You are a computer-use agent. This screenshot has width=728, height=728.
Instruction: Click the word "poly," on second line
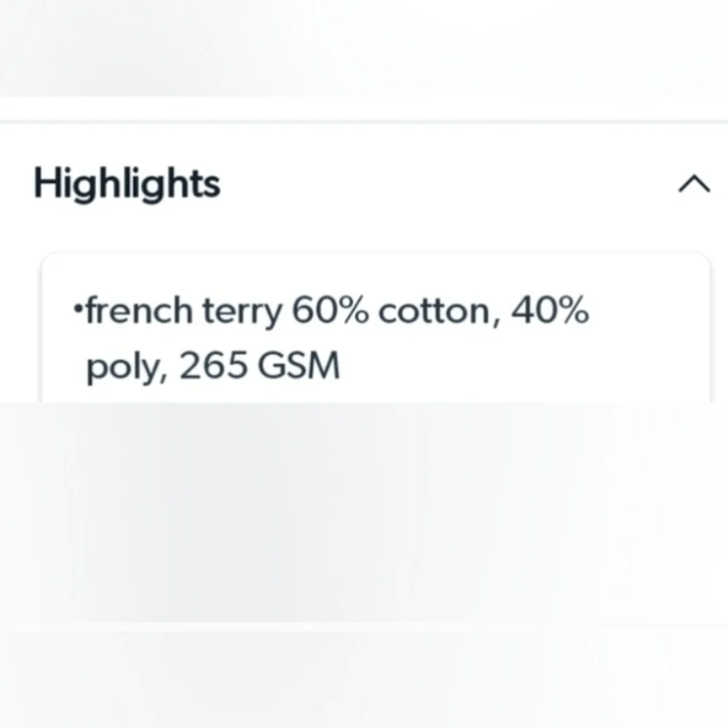coord(127,367)
